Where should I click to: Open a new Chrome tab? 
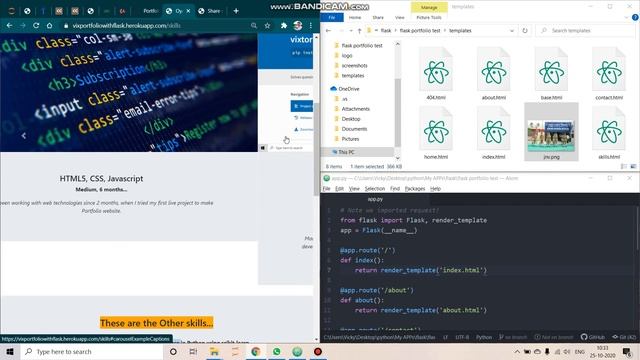(x=236, y=11)
